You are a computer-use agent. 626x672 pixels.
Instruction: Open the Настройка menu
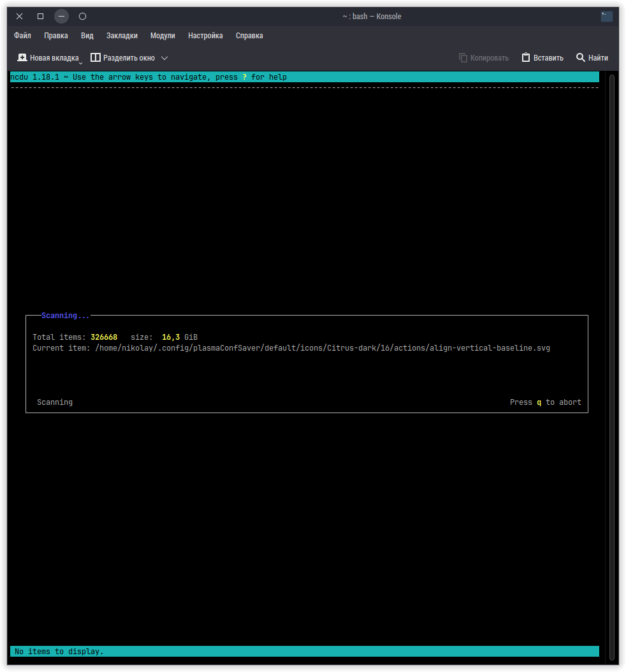click(205, 36)
